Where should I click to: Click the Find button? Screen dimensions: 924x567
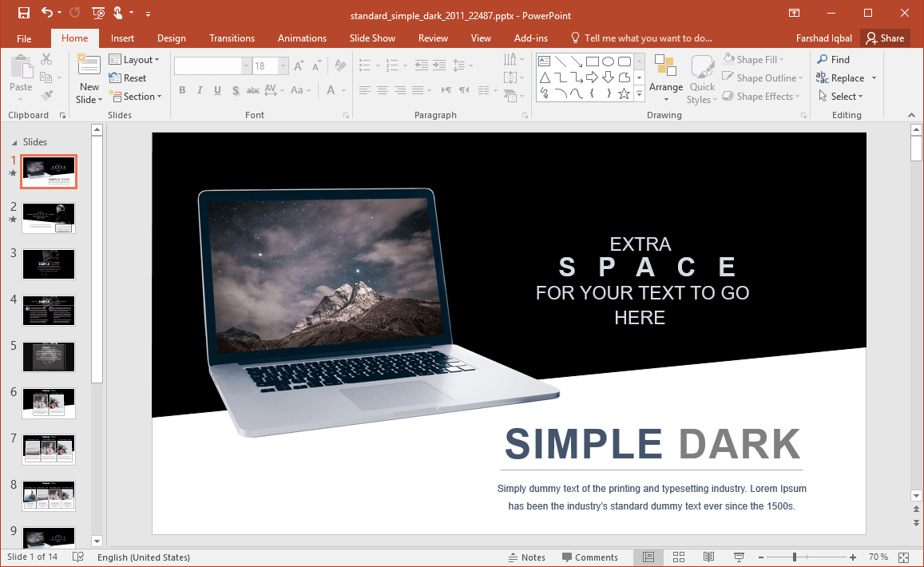[x=833, y=60]
